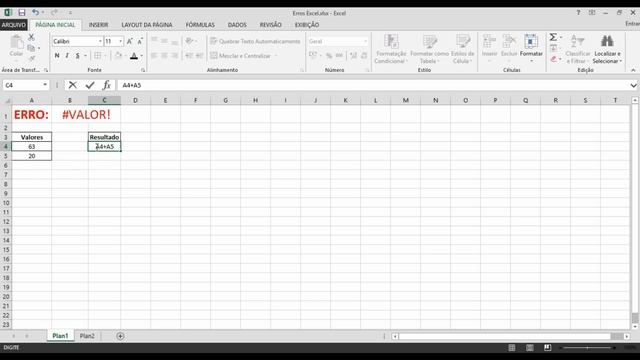Switch to Page Break Preview in status bar
This screenshot has height=360, width=640.
coord(547,347)
